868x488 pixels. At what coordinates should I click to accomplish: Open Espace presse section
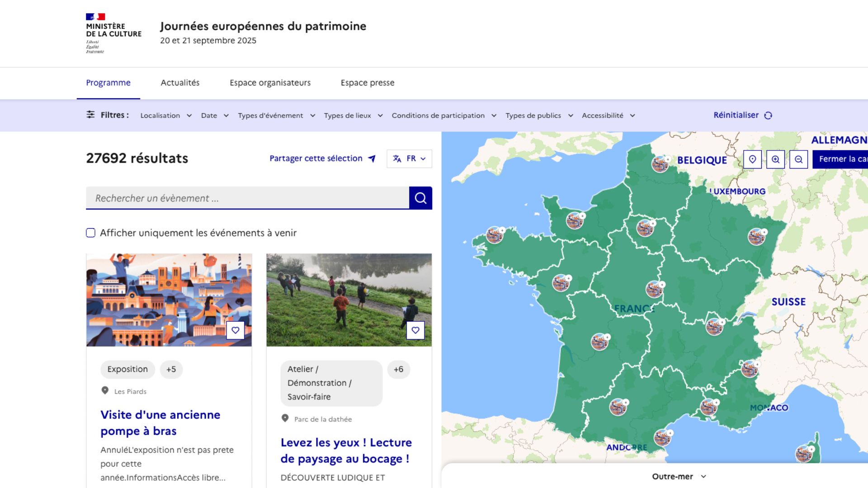point(368,83)
